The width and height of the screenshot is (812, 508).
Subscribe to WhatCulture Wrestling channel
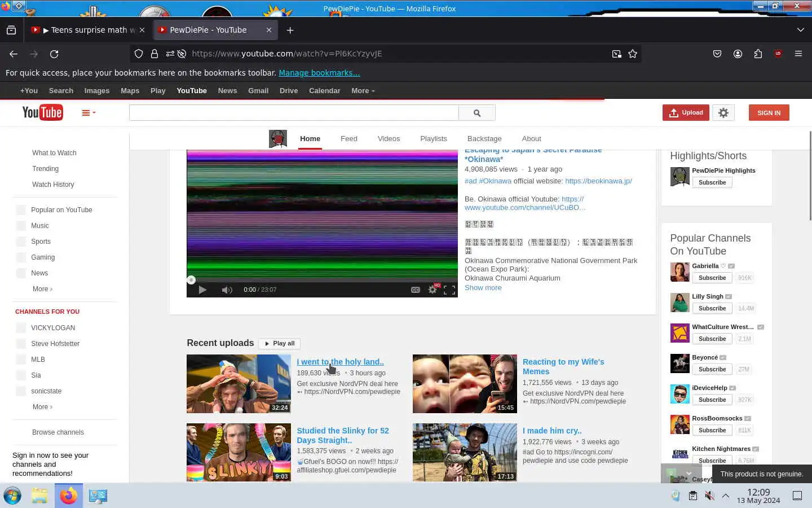point(712,339)
